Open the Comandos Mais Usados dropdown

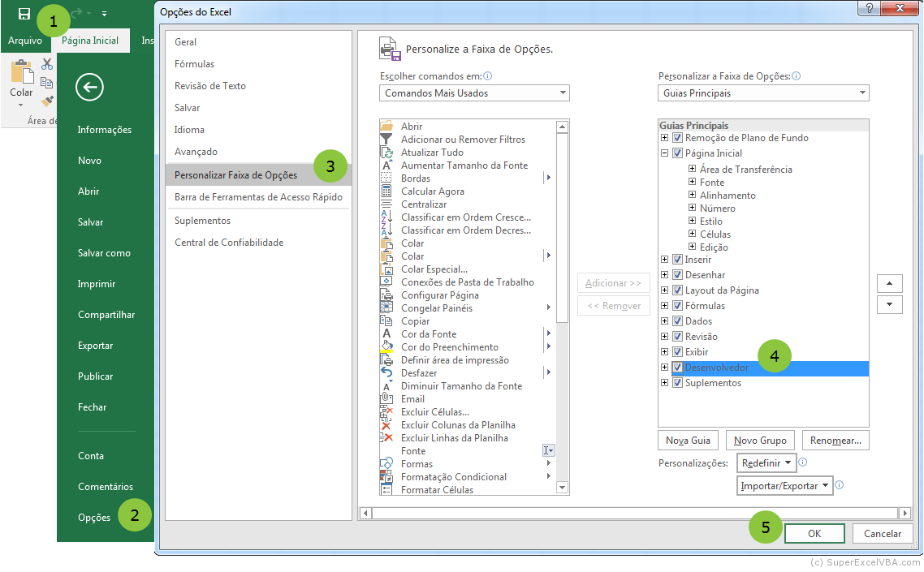474,93
